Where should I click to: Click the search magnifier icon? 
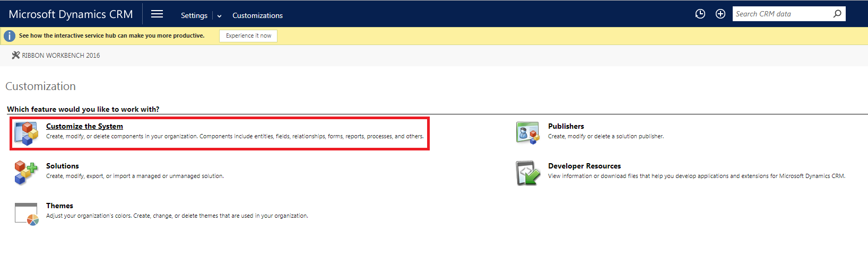pyautogui.click(x=837, y=14)
